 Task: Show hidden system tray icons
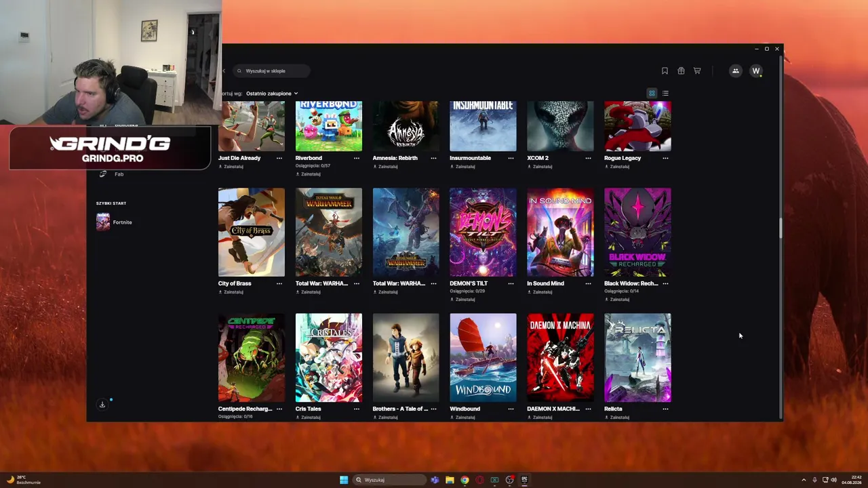pos(804,480)
